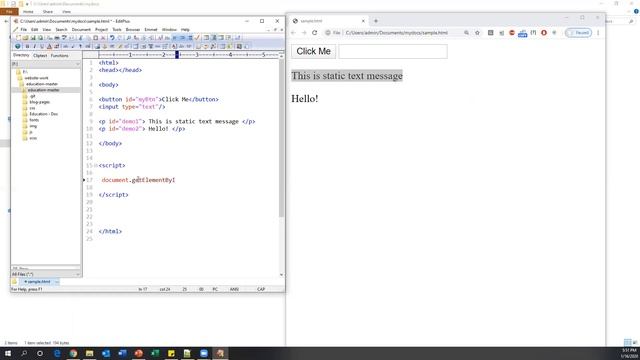Open the Windows Start menu
The width and height of the screenshot is (640, 360).
coord(8,353)
